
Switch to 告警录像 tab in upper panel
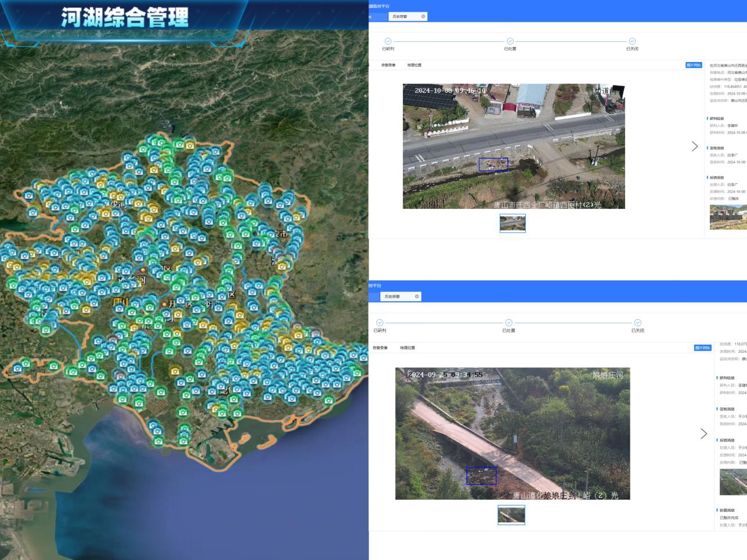[388, 65]
